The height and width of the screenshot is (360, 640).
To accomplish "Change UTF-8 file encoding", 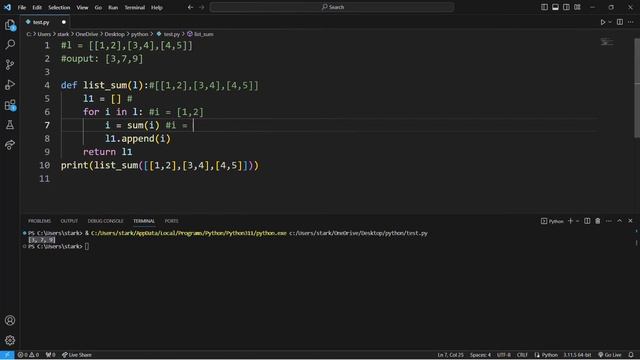I will point(504,355).
